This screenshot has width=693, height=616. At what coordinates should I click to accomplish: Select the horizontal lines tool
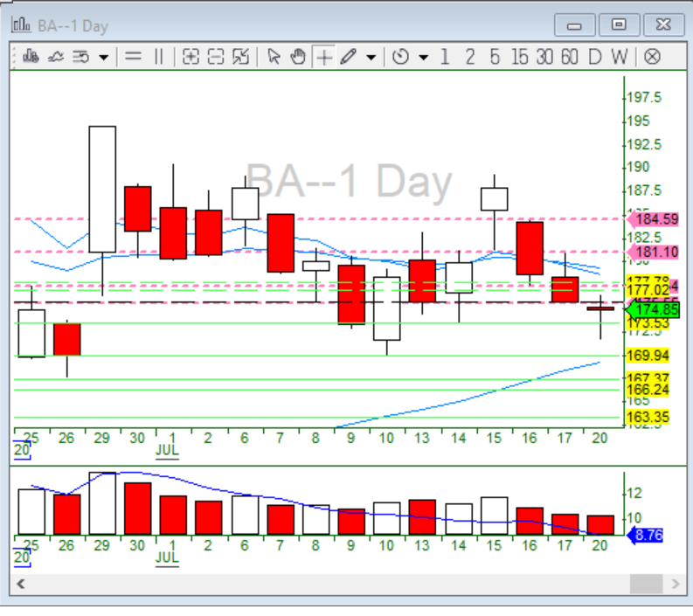coord(134,57)
